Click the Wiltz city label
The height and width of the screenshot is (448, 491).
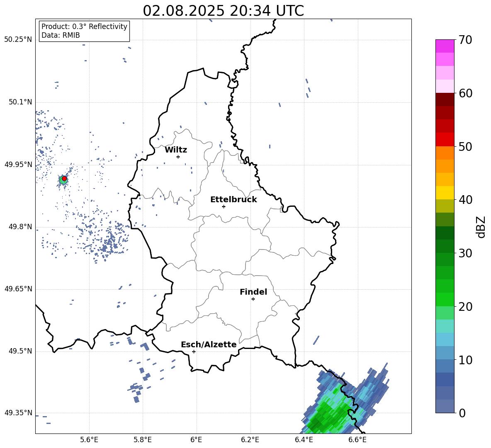176,150
